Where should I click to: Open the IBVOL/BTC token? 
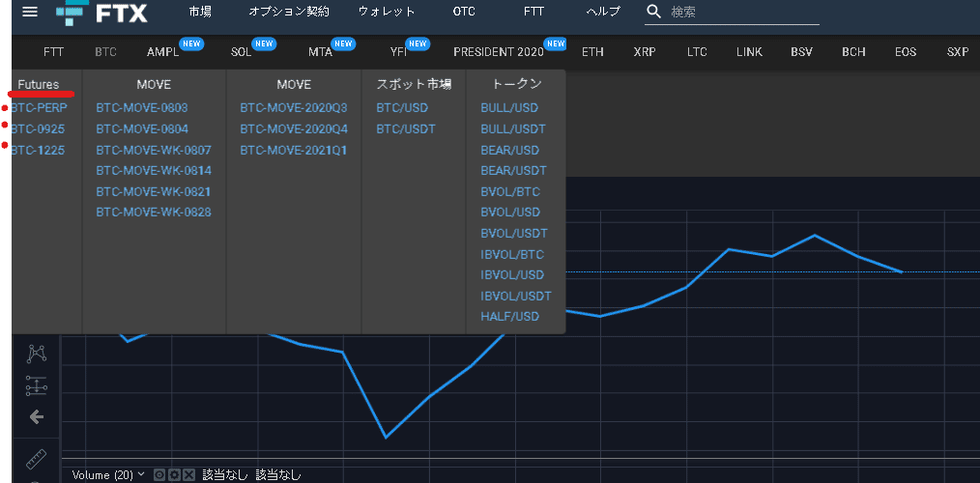(512, 255)
